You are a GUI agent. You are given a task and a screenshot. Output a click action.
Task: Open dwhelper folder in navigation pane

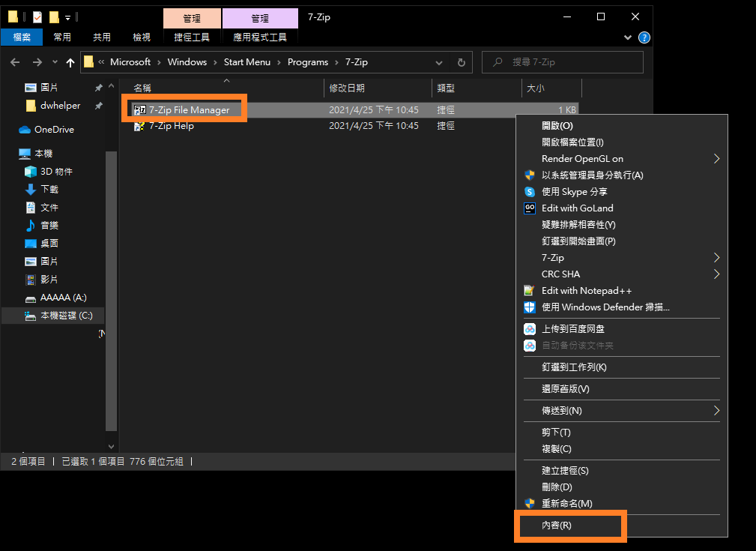(x=60, y=106)
